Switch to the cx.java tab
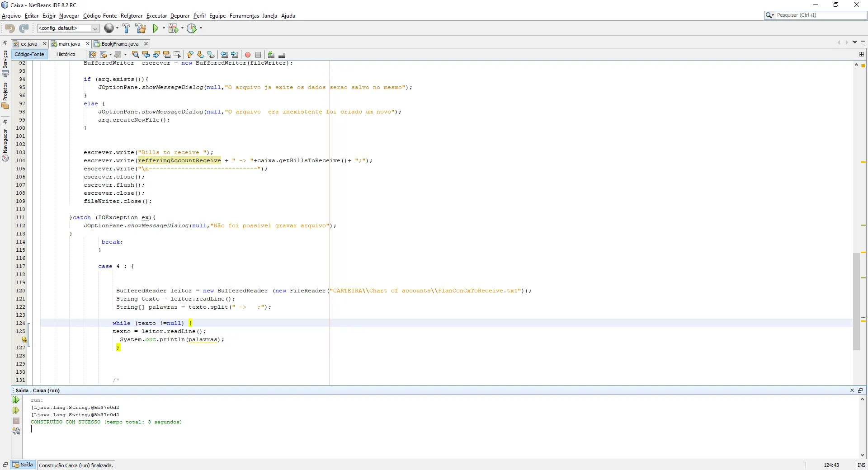868x470 pixels. pos(29,44)
